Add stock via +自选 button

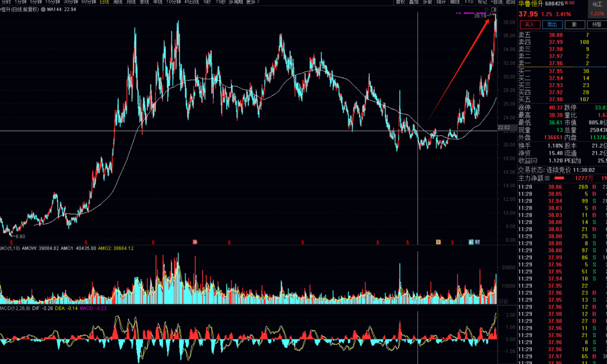coord(496,2)
